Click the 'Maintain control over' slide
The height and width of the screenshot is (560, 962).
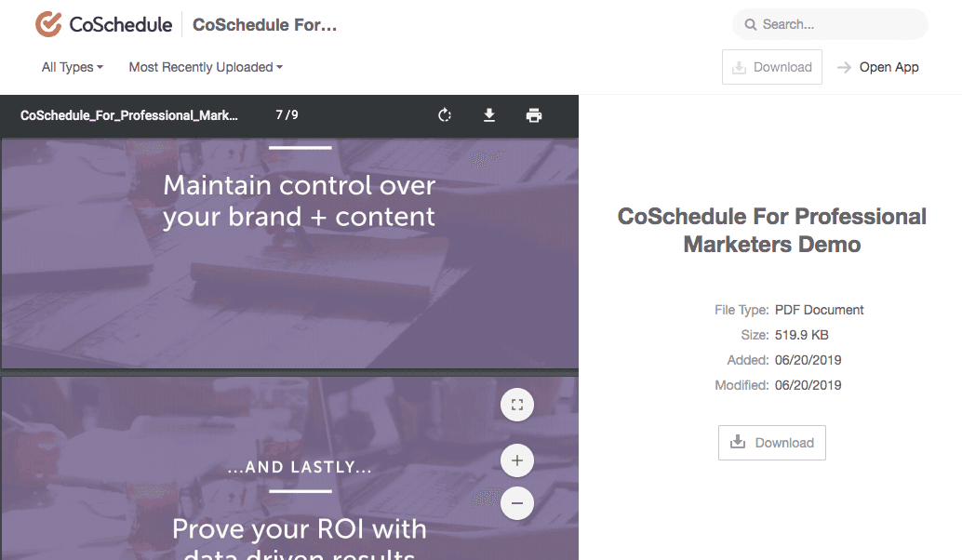[x=289, y=253]
